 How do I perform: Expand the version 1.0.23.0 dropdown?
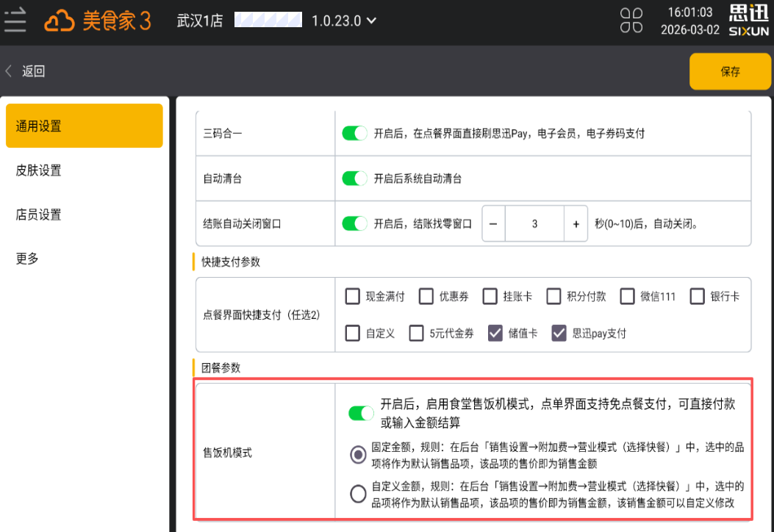[x=371, y=21]
